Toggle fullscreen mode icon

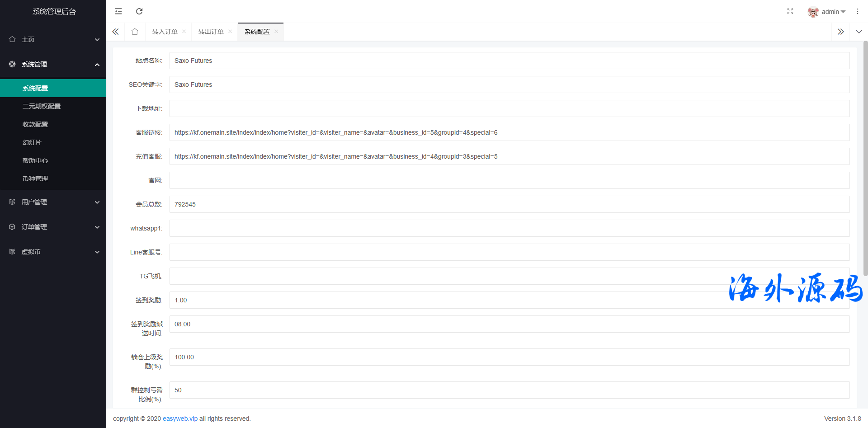pyautogui.click(x=790, y=11)
